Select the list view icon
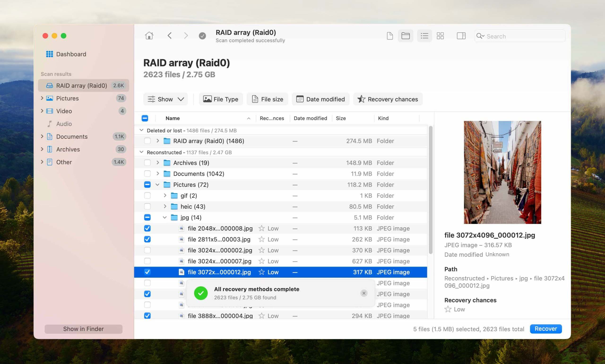This screenshot has height=364, width=605. [424, 36]
